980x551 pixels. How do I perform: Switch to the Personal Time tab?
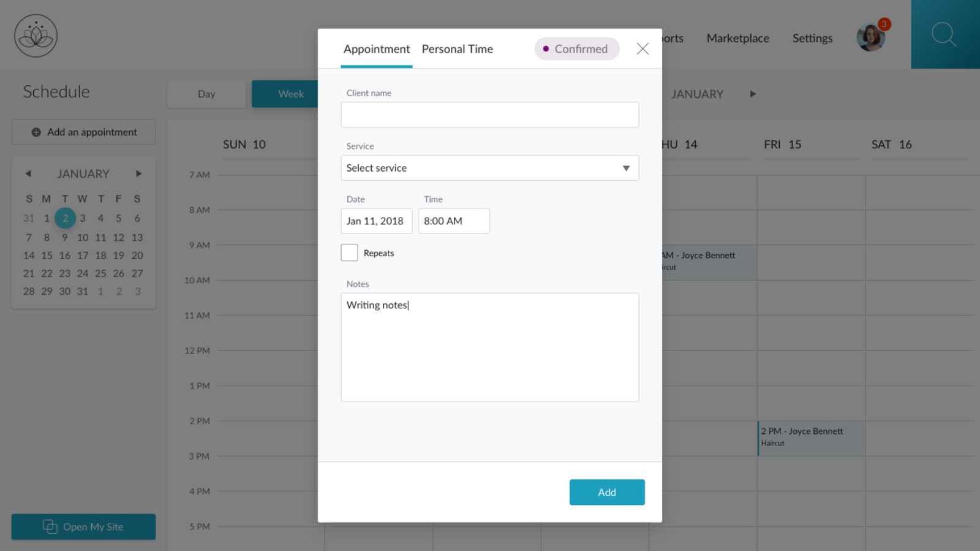click(x=457, y=49)
